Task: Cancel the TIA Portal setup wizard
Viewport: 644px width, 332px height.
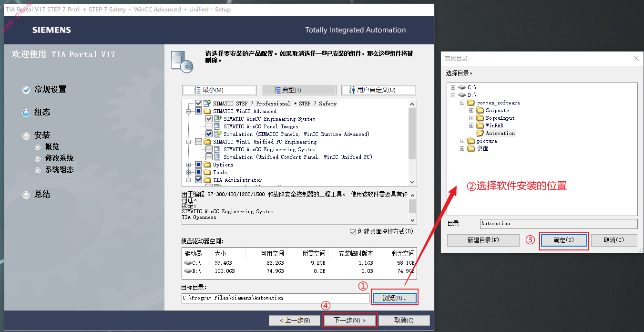Action: [404, 320]
